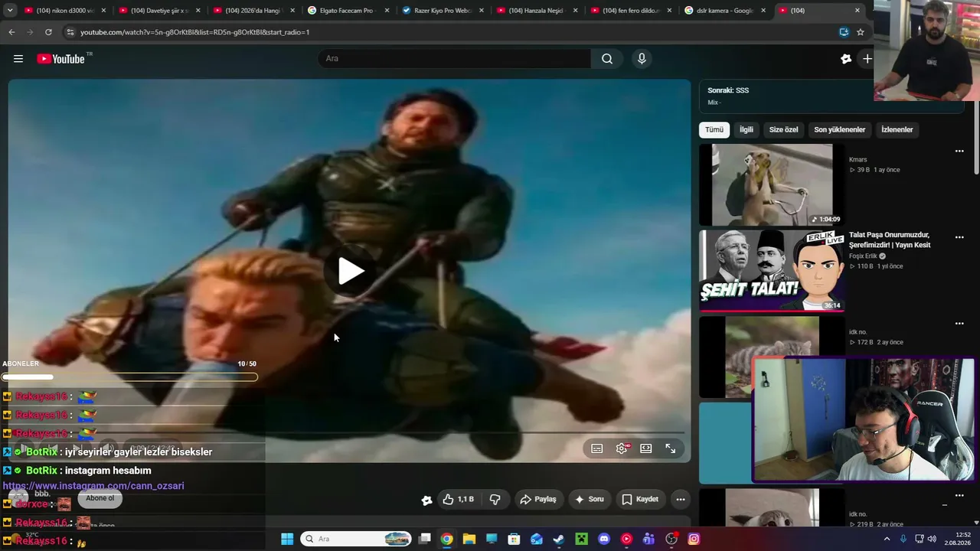Open options for the 172 B views video
Screen dimensions: 980x551
click(959, 324)
